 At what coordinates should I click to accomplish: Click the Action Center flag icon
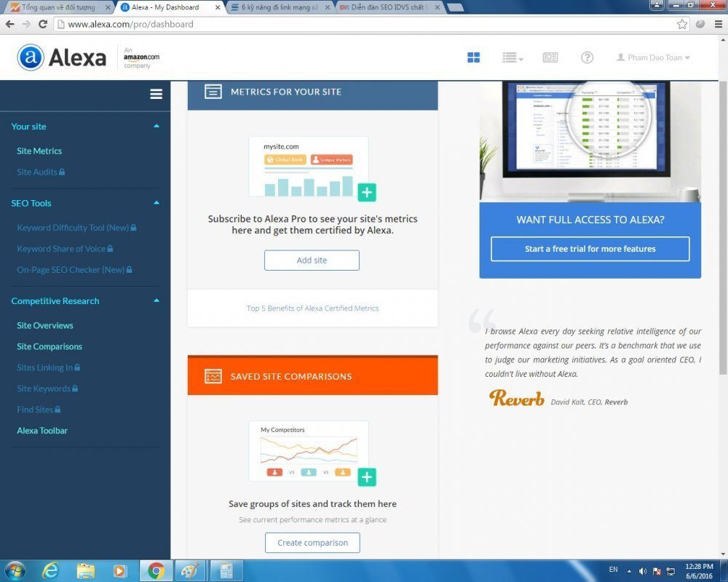point(657,571)
